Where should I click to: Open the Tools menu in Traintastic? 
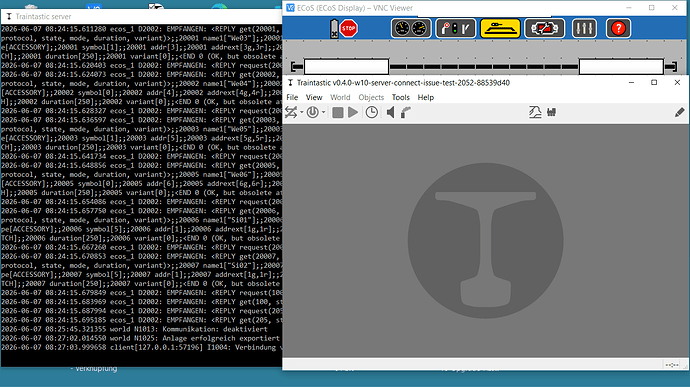(x=400, y=97)
